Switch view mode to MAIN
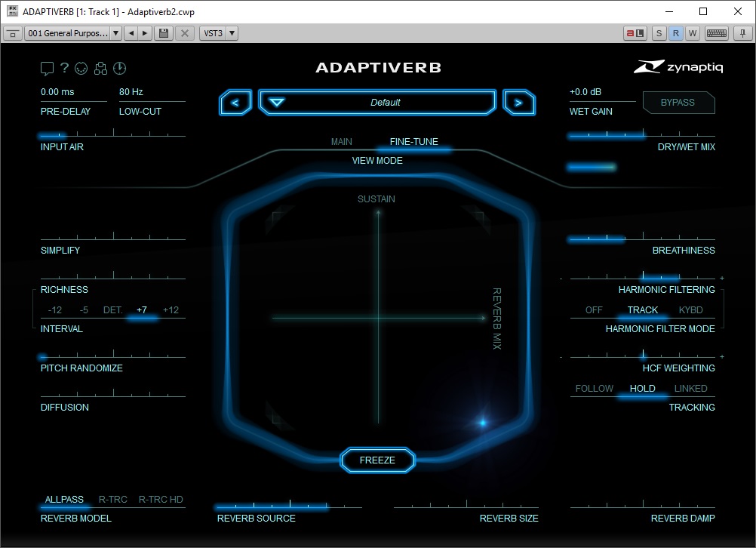The height and width of the screenshot is (548, 756). click(x=341, y=142)
